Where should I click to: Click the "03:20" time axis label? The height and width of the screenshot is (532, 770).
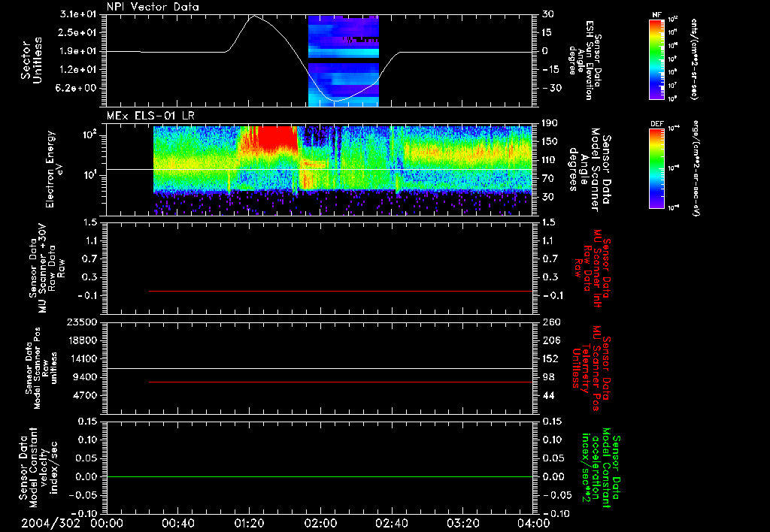462,523
